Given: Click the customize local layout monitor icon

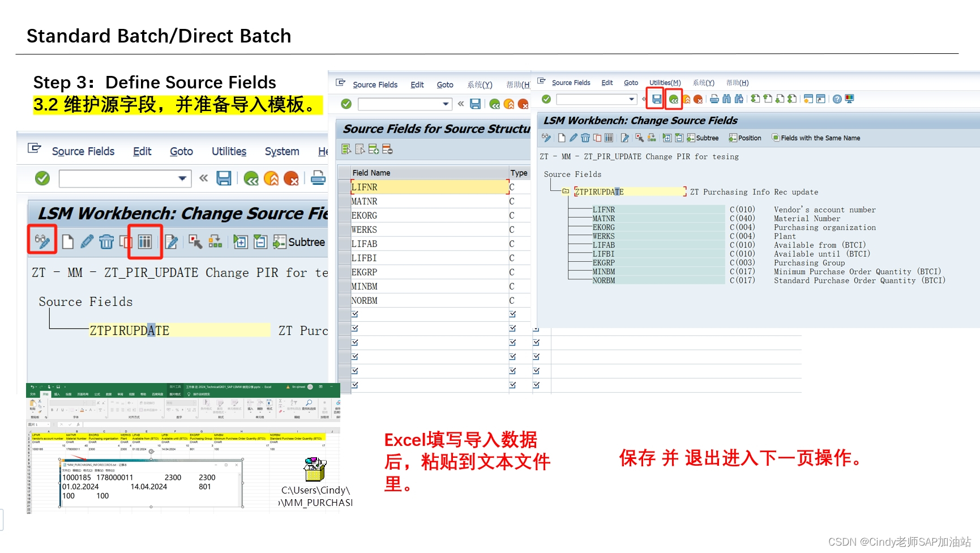Looking at the screenshot, I should pos(849,99).
